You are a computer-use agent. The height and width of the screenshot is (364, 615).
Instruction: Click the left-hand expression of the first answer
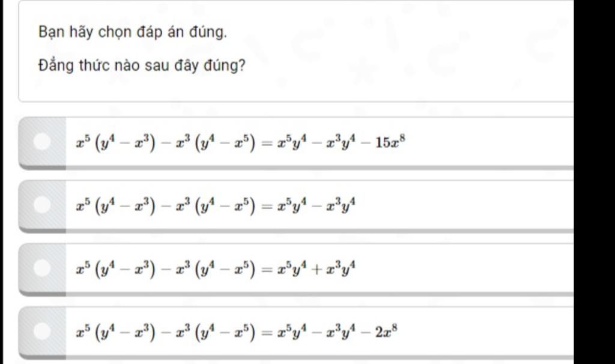166,143
